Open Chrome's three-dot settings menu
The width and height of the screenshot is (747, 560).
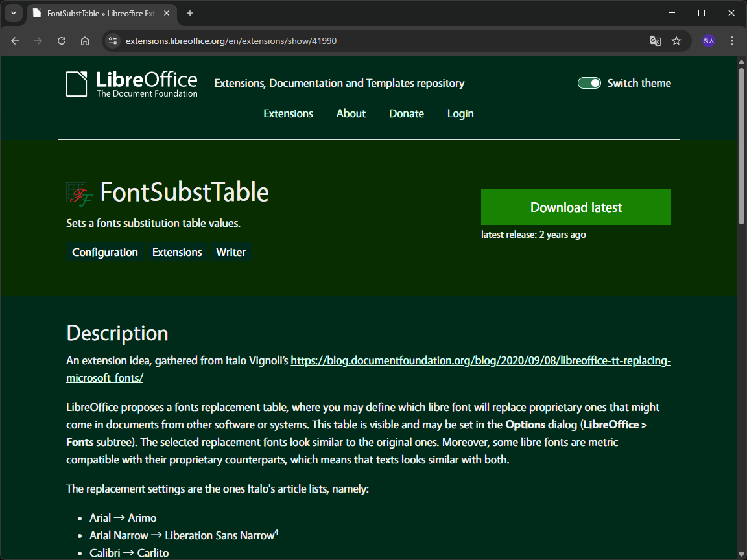[732, 41]
